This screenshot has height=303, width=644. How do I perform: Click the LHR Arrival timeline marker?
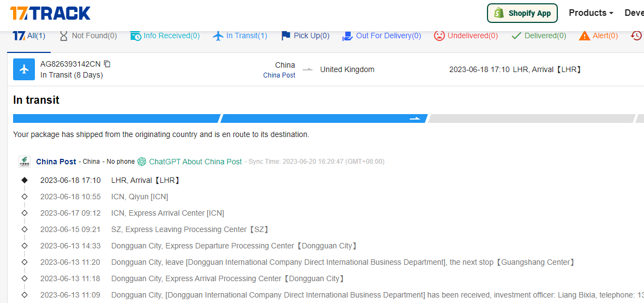24,180
